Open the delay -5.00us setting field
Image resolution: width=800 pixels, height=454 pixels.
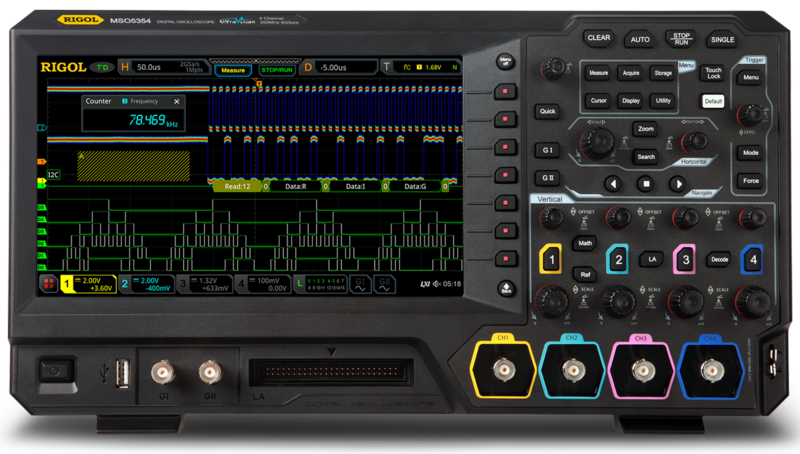pyautogui.click(x=336, y=67)
